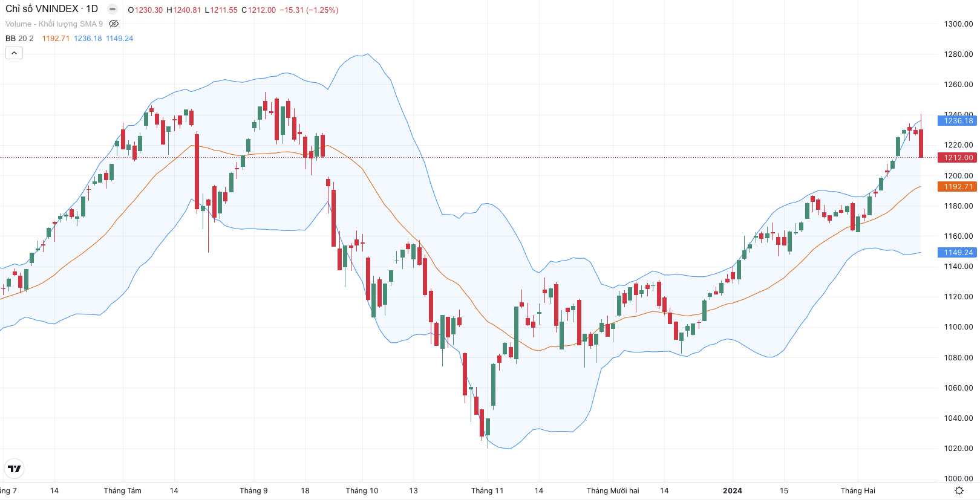
Task: Click the 15 date label on time axis
Action: pos(784,491)
